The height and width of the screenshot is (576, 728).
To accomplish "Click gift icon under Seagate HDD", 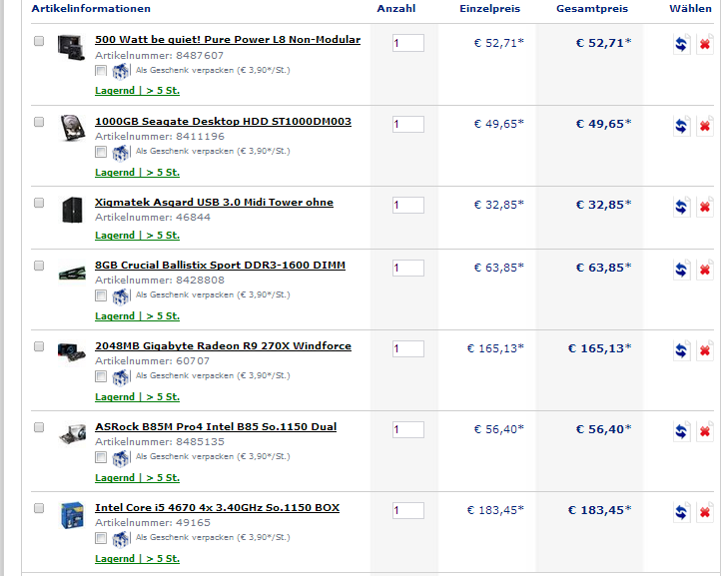I will (121, 152).
